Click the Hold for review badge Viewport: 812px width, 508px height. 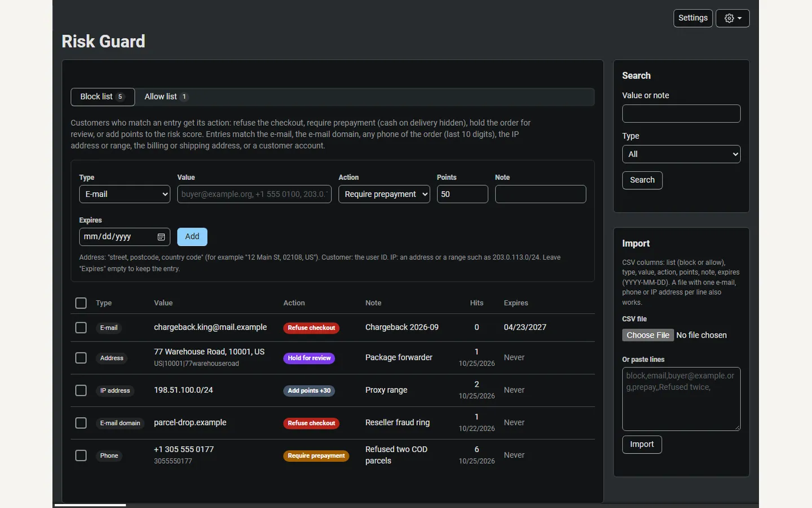(x=309, y=358)
